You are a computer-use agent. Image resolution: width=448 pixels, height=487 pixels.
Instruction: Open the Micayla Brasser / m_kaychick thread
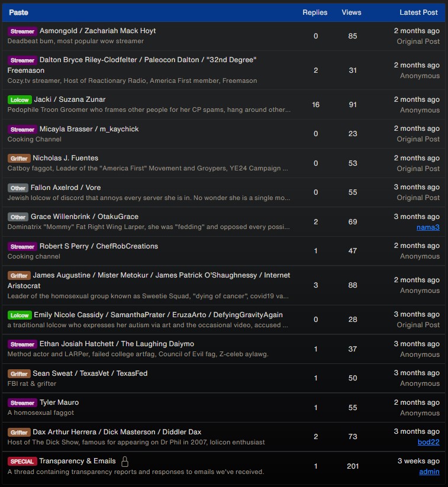tap(89, 129)
